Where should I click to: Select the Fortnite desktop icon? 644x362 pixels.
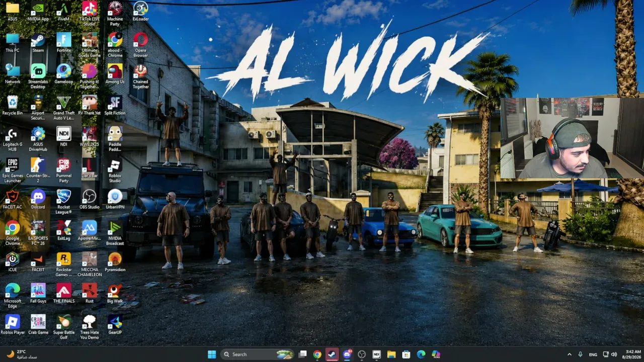[x=64, y=43]
